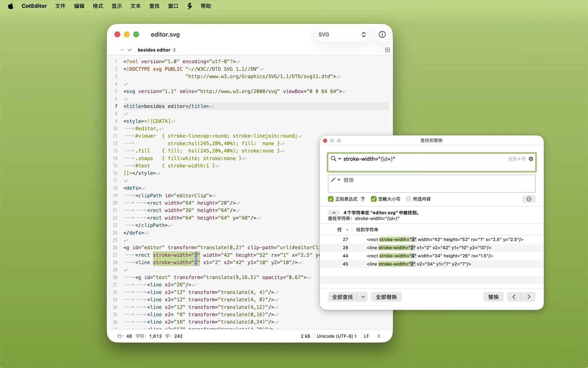This screenshot has height=368, width=588.
Task: Jump to previous outline item arrow
Action: [122, 50]
